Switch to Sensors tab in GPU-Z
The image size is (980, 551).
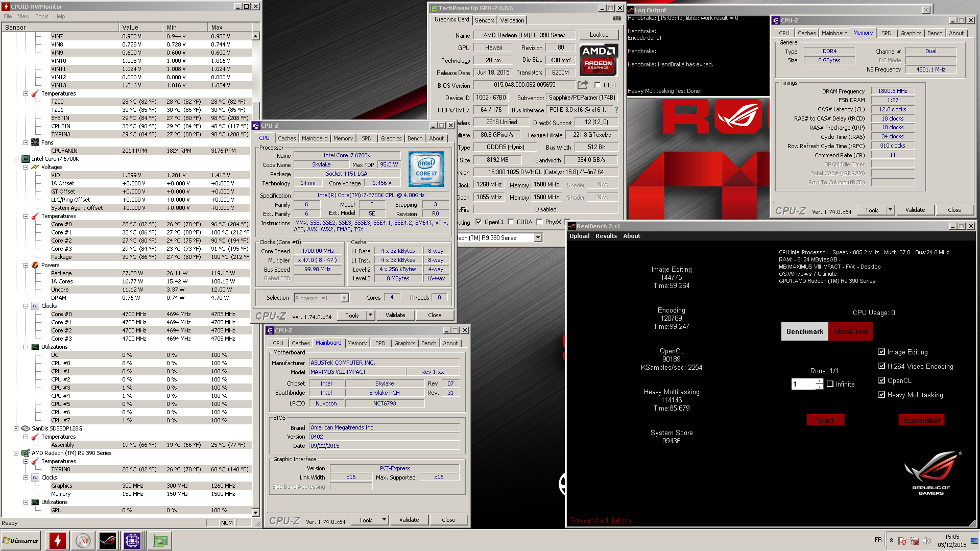coord(485,20)
